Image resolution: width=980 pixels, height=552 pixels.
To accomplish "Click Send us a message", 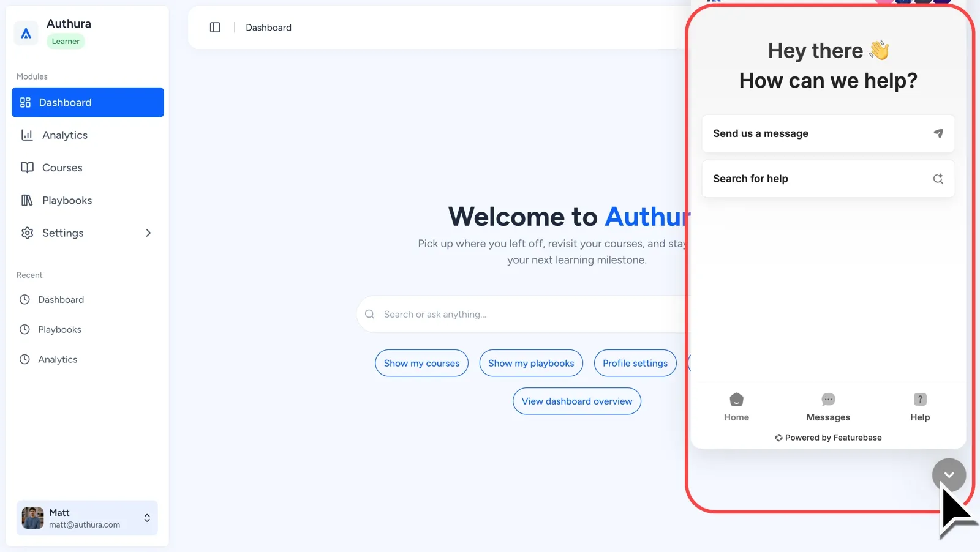I will coord(828,133).
